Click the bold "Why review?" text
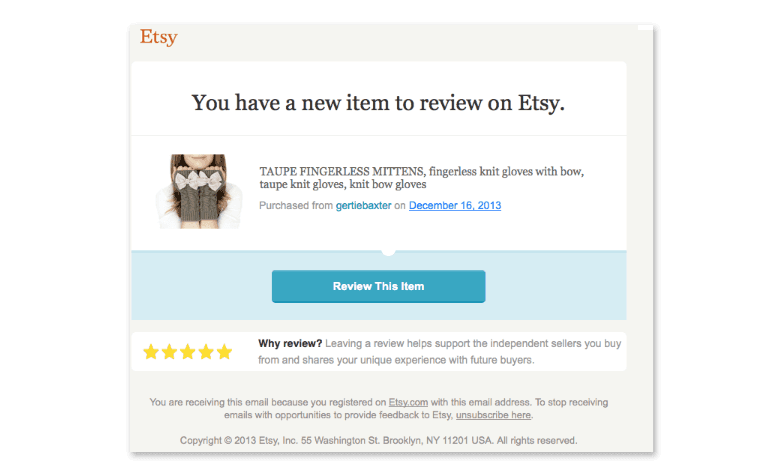This screenshot has width=770, height=473. coord(290,343)
